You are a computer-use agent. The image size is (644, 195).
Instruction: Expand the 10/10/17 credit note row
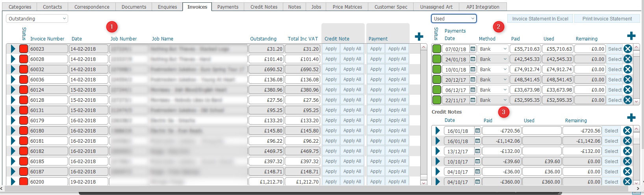click(438, 161)
